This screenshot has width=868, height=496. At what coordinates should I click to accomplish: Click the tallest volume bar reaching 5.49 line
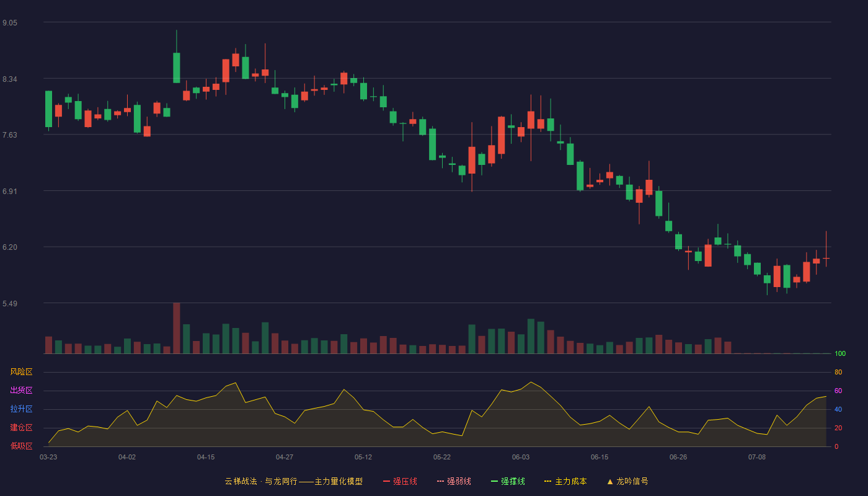(x=176, y=328)
